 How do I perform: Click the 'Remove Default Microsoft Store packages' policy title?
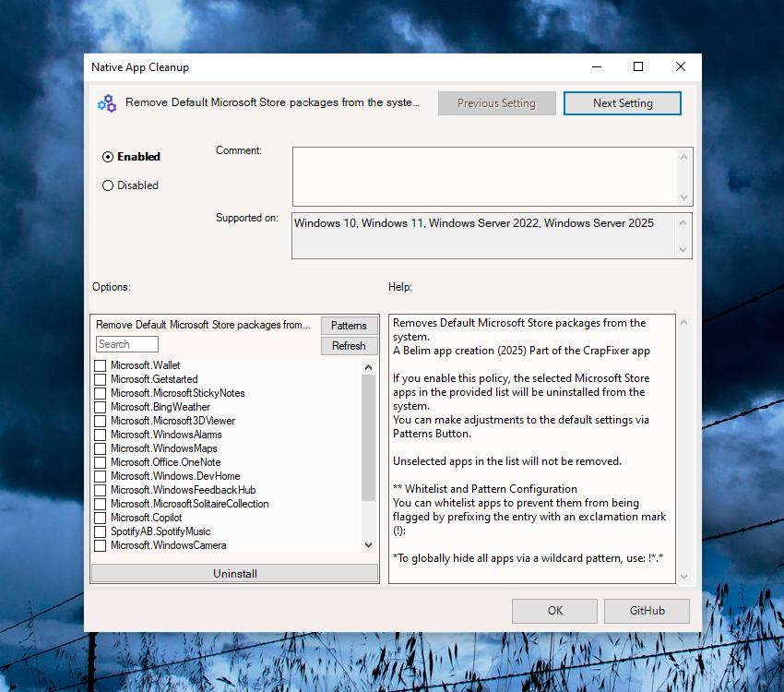272,102
